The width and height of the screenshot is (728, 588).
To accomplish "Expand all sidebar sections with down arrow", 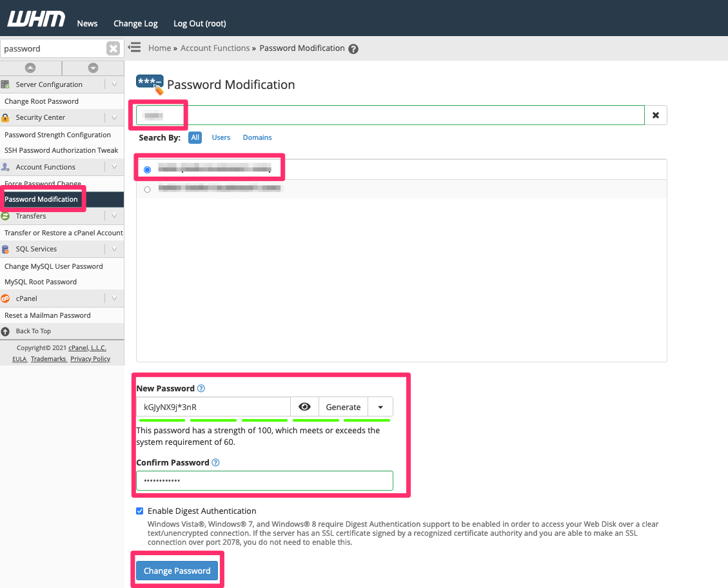I will coord(93,68).
